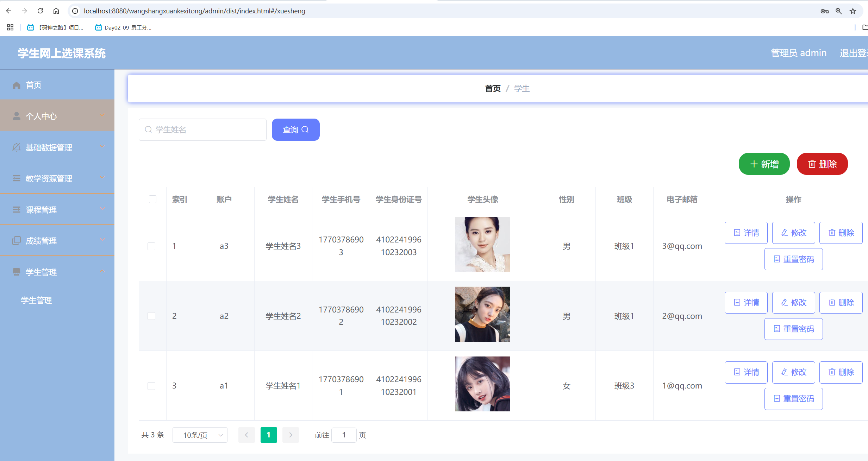Click the 学生管理 inbox icon

(x=17, y=272)
